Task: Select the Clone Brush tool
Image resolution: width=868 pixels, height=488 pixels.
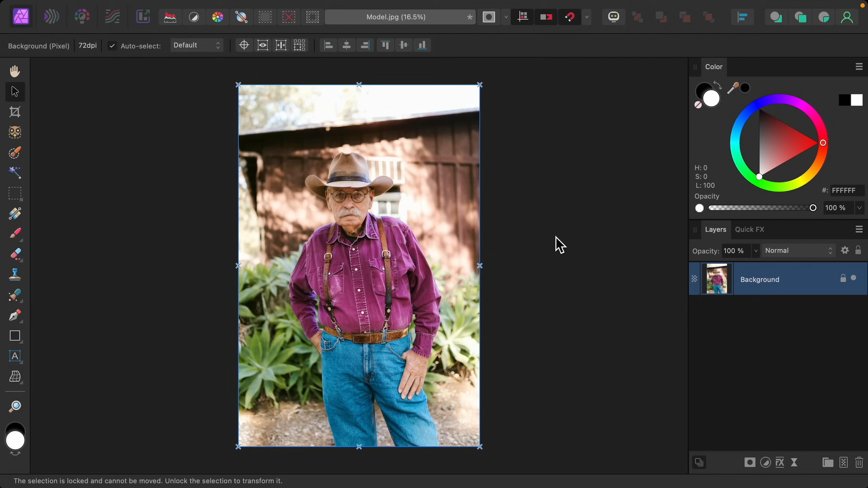Action: (15, 274)
